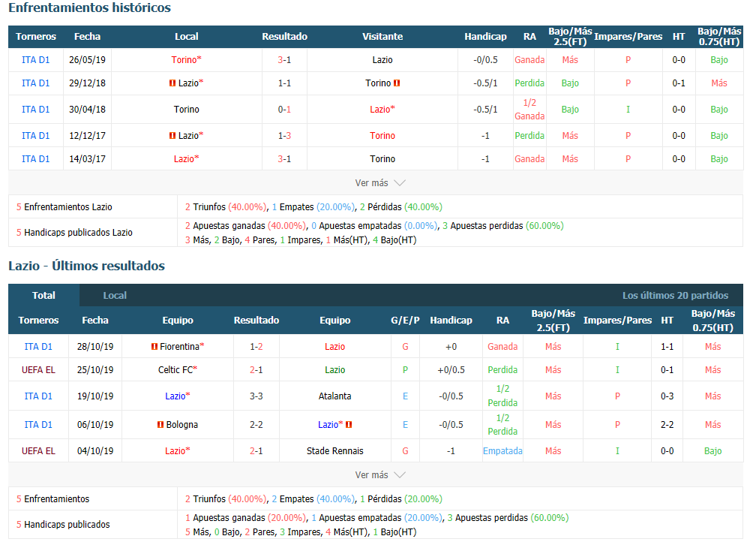The image size is (756, 542).
Task: Open ITA D1 link for 06/10/19 match
Action: click(38, 425)
